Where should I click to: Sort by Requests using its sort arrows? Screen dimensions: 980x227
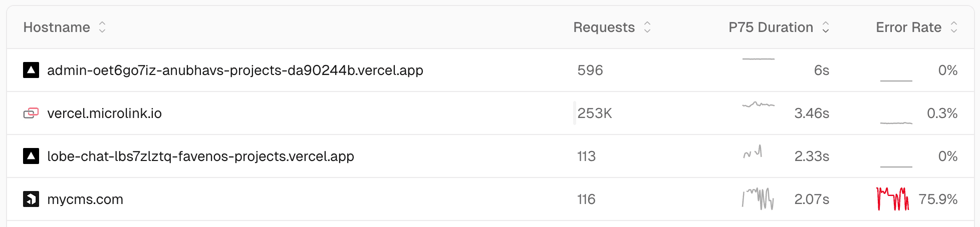click(x=647, y=27)
